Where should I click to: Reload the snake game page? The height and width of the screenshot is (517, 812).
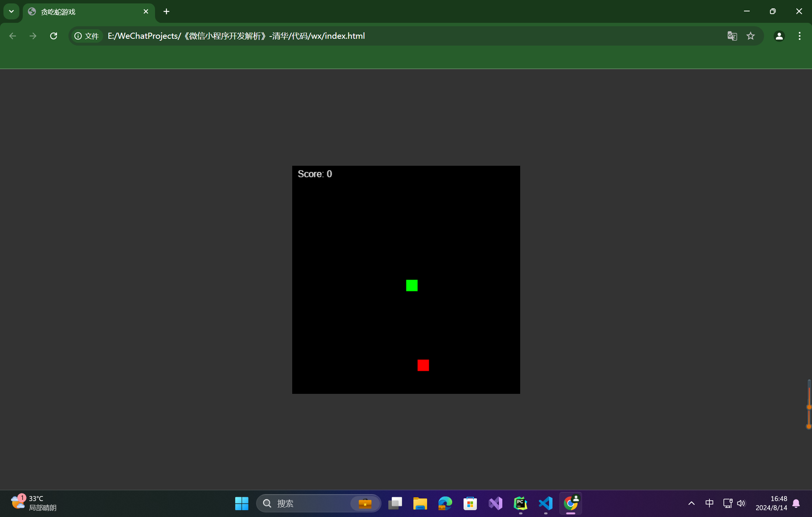(54, 36)
